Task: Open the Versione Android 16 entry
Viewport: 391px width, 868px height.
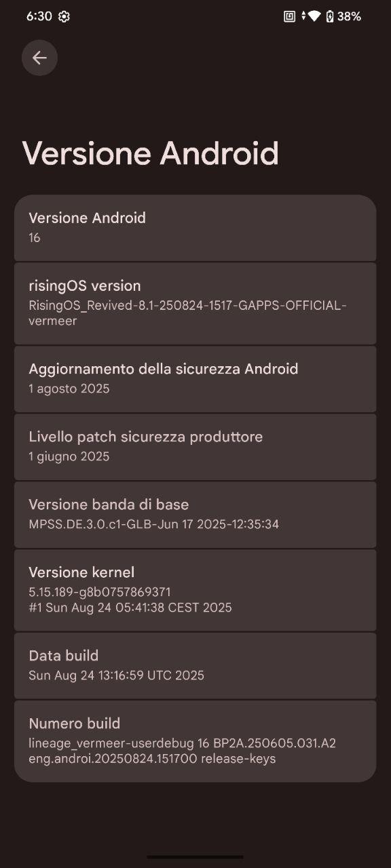Action: [195, 228]
